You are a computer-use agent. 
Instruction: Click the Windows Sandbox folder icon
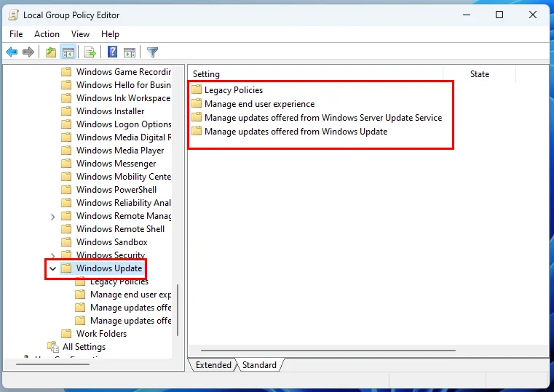click(66, 242)
